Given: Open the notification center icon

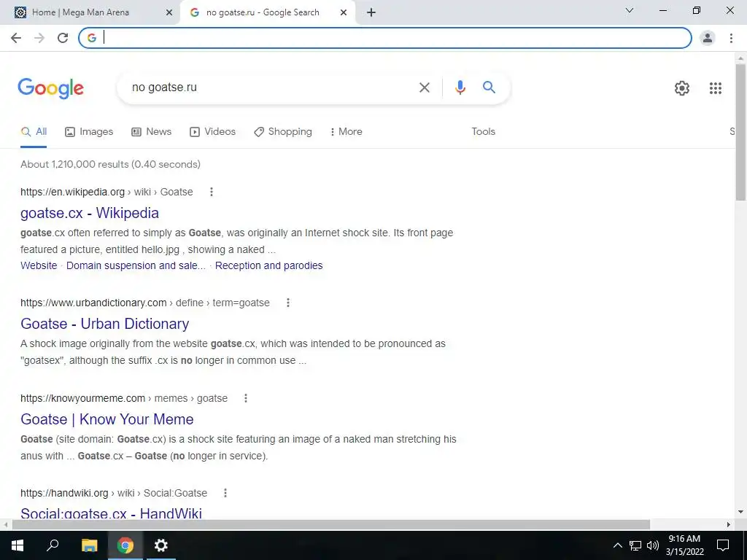Looking at the screenshot, I should [723, 545].
